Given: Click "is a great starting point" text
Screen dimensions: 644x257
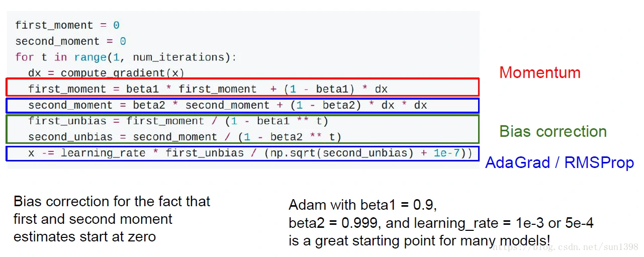Looking at the screenshot, I should pos(419,240).
